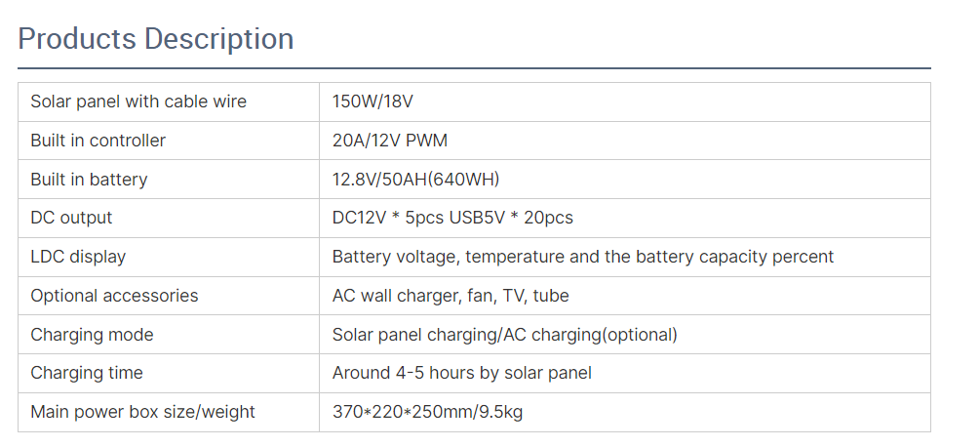Select the 'DC output' row label

click(x=71, y=218)
